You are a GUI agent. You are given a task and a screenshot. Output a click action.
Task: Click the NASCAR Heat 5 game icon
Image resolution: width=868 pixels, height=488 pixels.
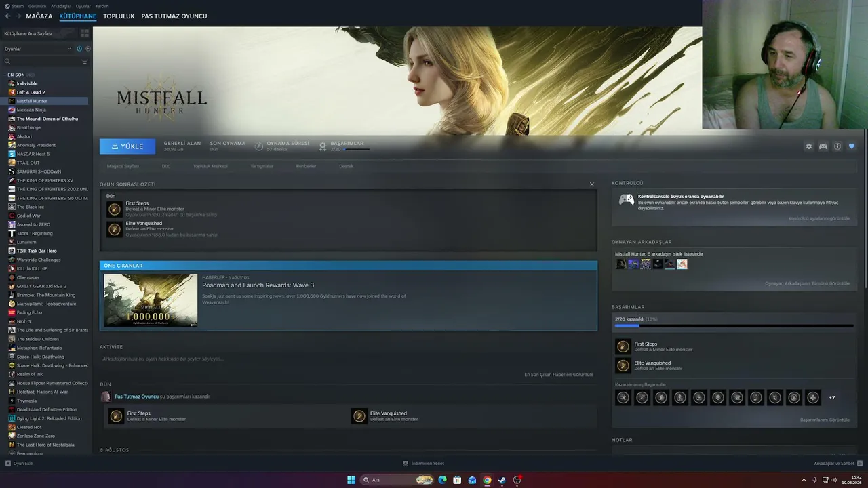click(x=12, y=154)
